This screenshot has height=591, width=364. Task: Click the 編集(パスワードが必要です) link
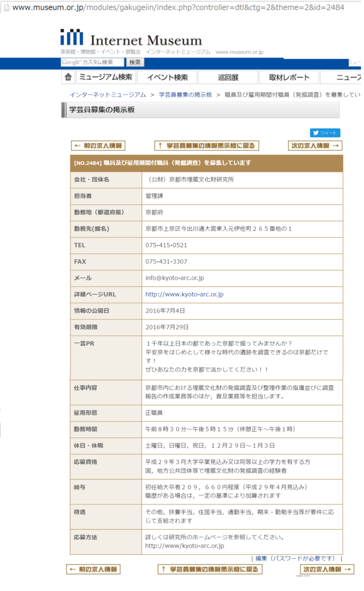(x=295, y=559)
